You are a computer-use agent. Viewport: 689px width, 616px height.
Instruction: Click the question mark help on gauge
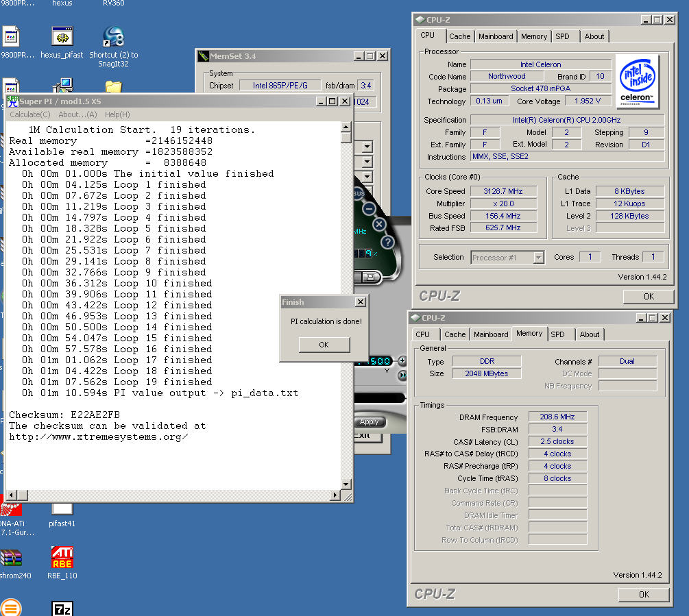tap(387, 242)
